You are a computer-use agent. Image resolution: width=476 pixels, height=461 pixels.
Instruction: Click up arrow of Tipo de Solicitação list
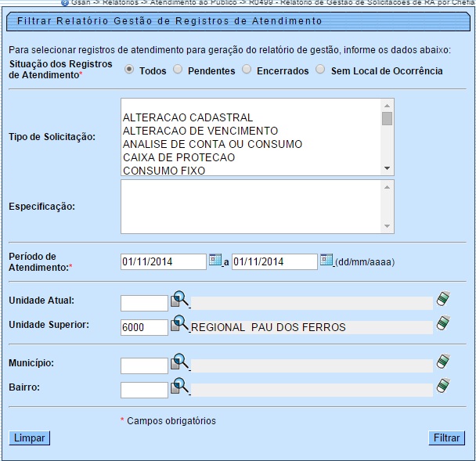click(387, 106)
